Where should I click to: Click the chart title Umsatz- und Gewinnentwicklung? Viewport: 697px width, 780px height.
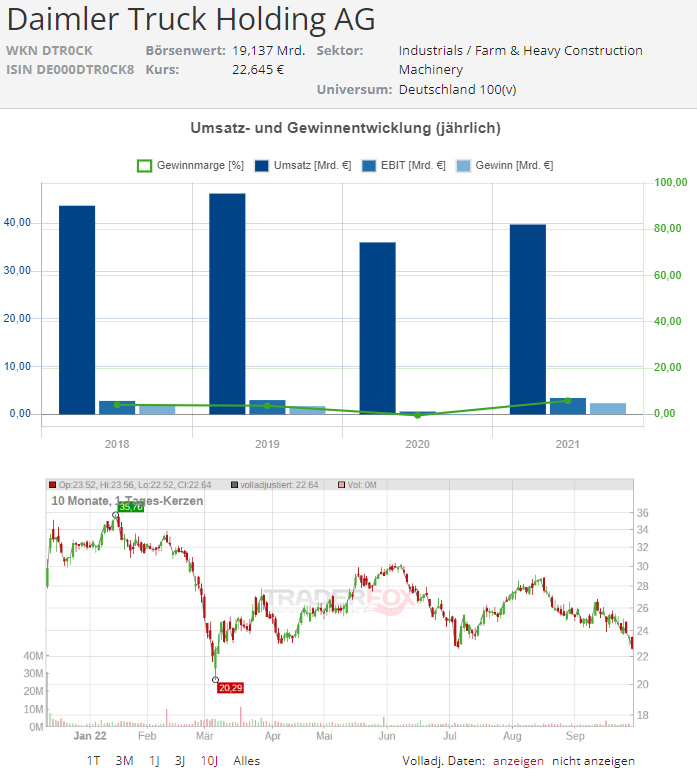[x=345, y=128]
